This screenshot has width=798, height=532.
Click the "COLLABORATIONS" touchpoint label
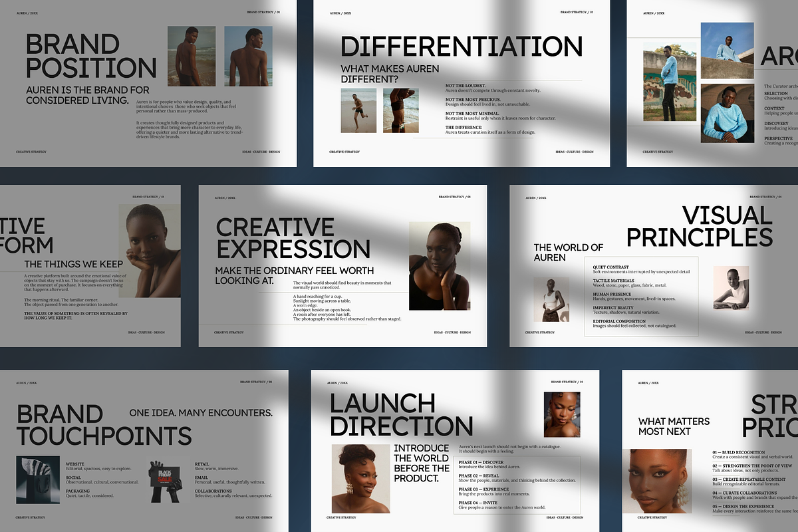pyautogui.click(x=213, y=491)
